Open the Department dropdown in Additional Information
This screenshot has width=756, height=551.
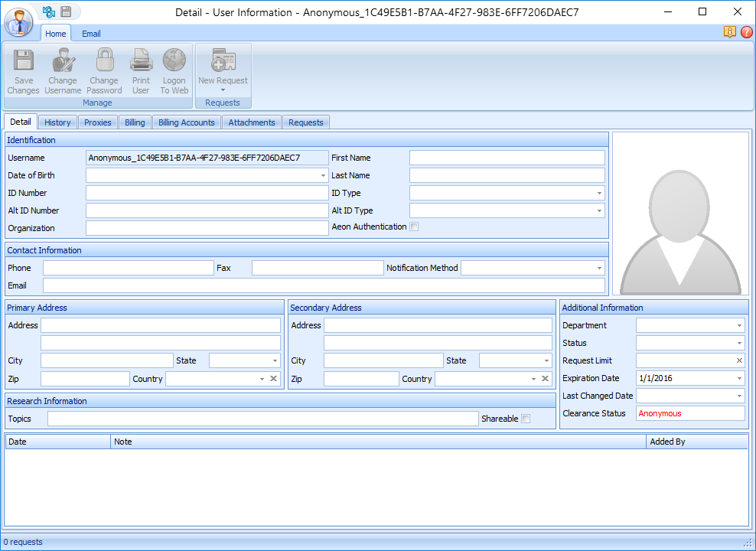(x=739, y=324)
